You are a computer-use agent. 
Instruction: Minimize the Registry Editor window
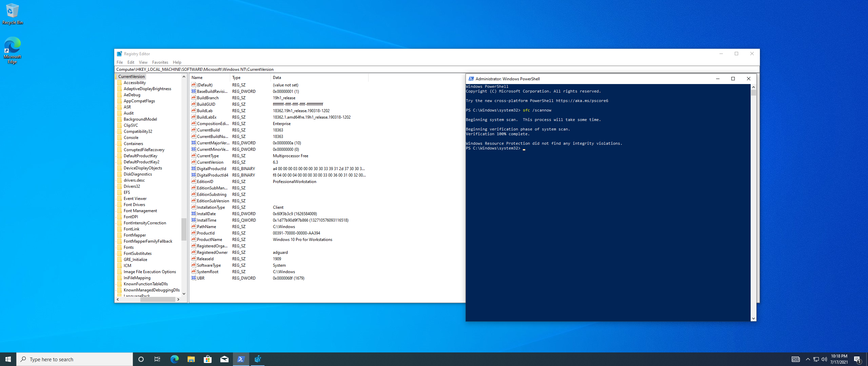point(721,54)
